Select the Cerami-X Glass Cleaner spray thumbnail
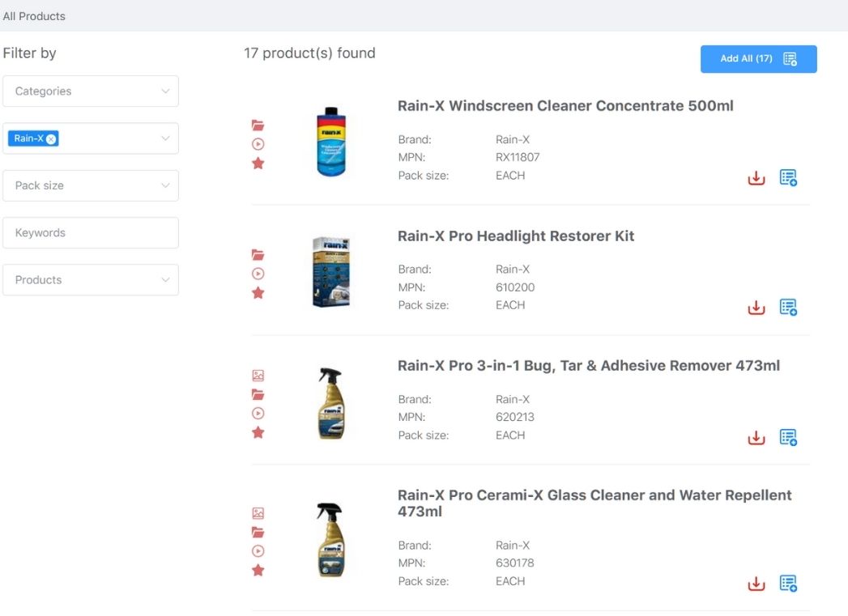Image resolution: width=848 pixels, height=616 pixels. (x=331, y=540)
